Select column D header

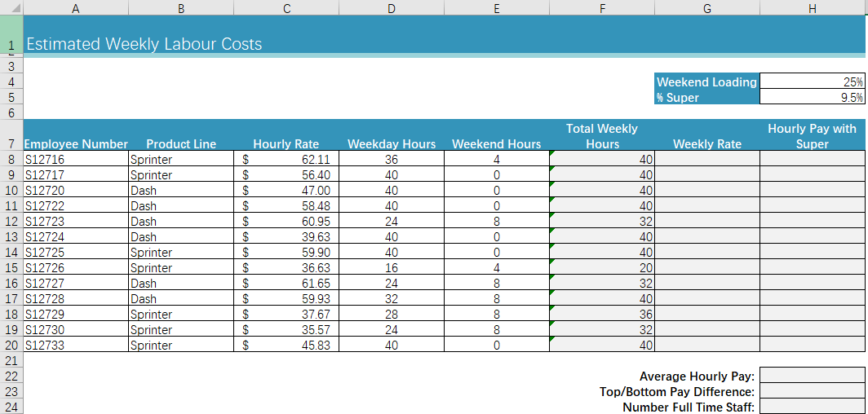(x=392, y=7)
